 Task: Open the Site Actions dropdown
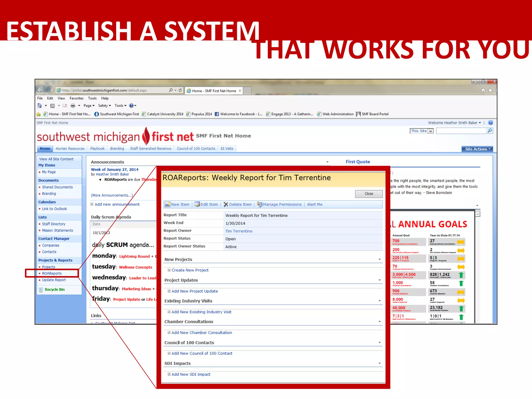(477, 149)
